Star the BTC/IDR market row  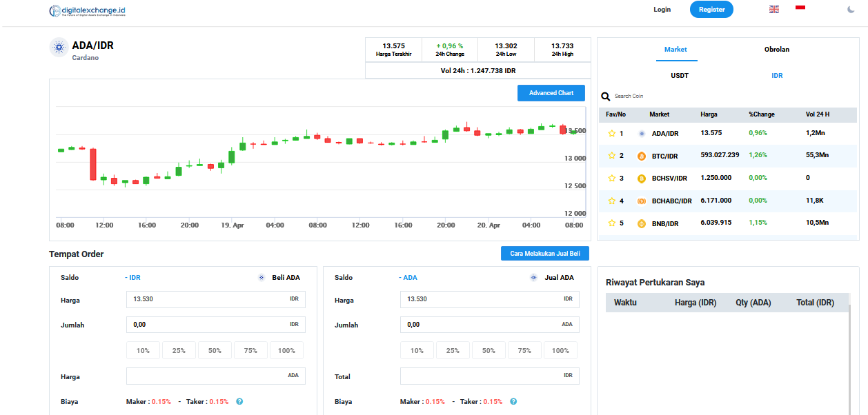pyautogui.click(x=611, y=156)
